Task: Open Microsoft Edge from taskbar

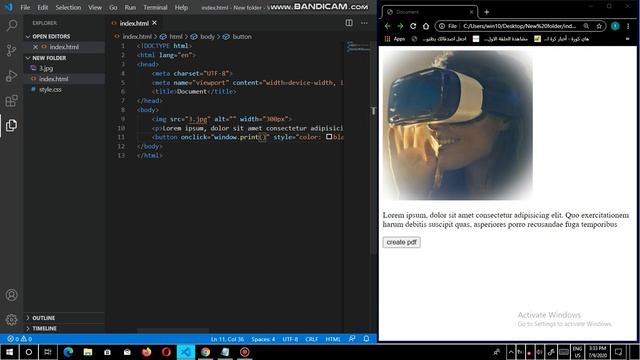Action: point(68,352)
